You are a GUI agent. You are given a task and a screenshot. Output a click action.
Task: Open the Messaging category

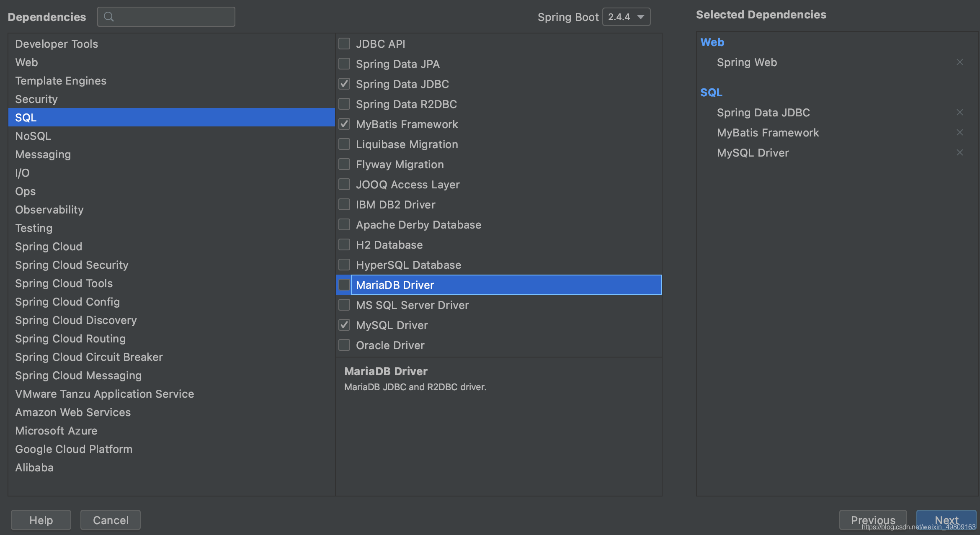172,154
